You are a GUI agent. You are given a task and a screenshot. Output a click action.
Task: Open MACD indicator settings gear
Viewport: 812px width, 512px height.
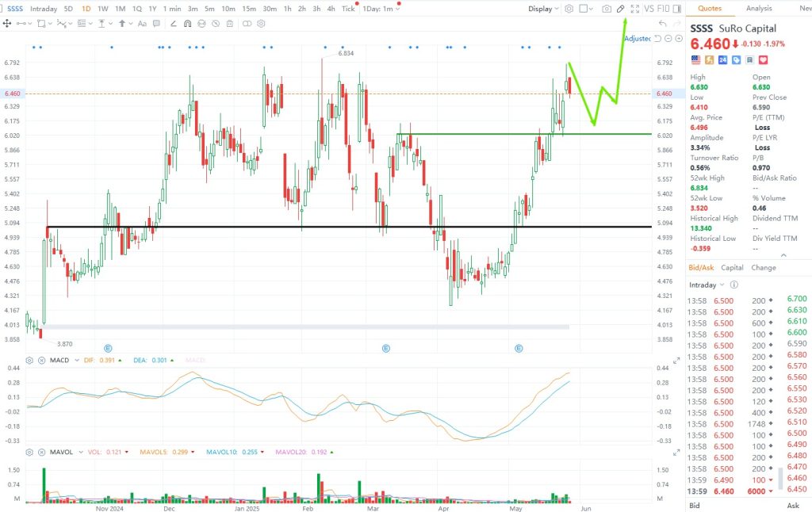tap(29, 360)
